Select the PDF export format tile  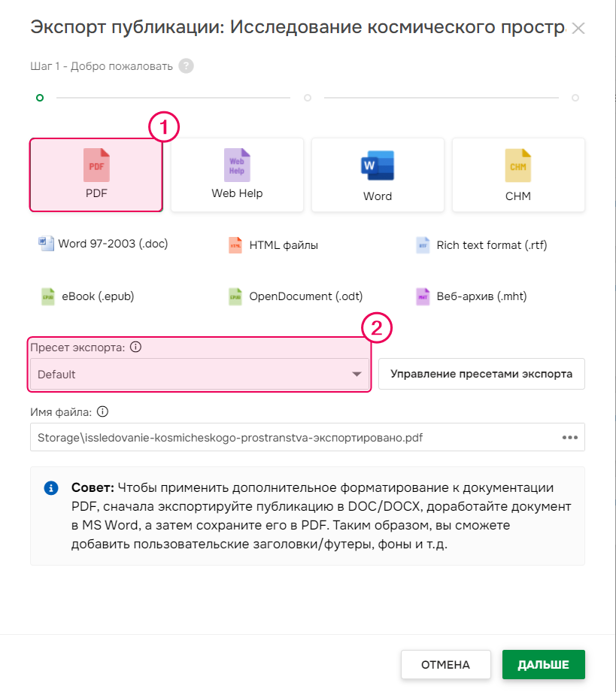click(x=96, y=175)
